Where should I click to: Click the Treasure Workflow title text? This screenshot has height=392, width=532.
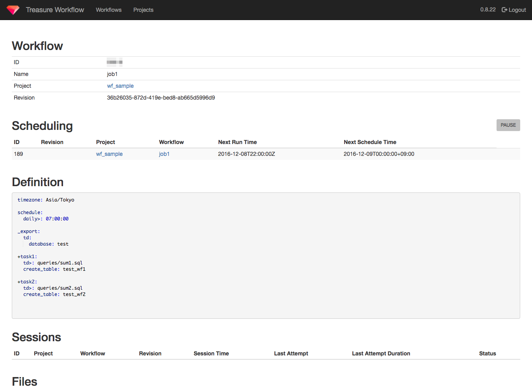tap(55, 10)
